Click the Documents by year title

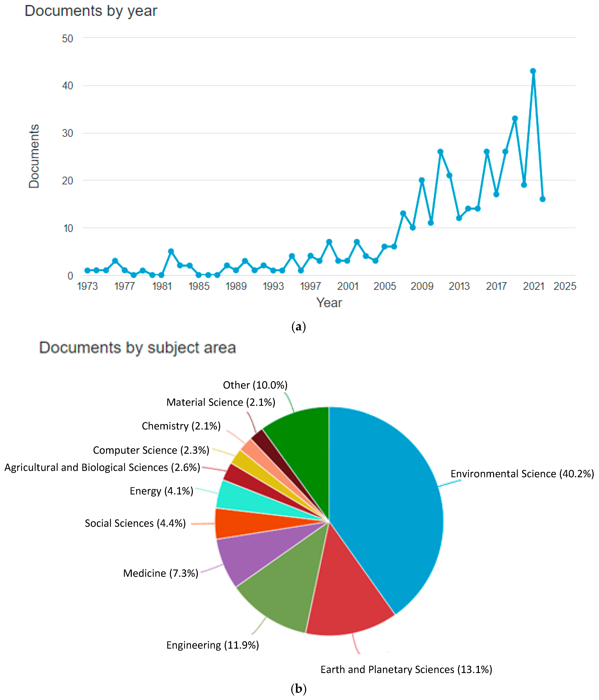click(x=91, y=11)
